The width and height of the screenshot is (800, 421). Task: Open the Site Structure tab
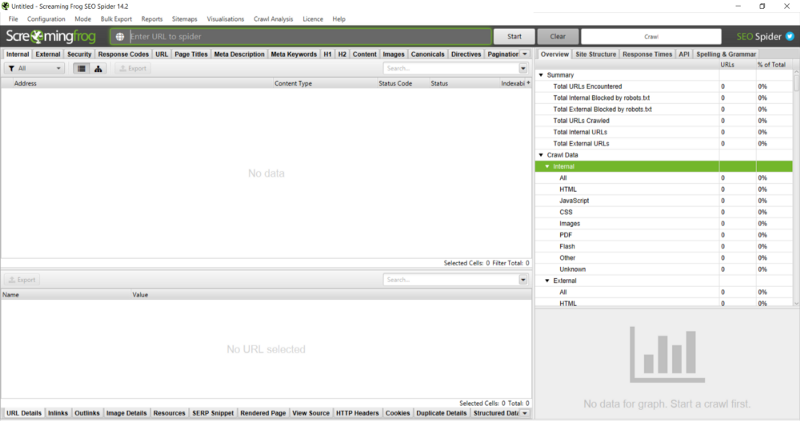tap(595, 54)
